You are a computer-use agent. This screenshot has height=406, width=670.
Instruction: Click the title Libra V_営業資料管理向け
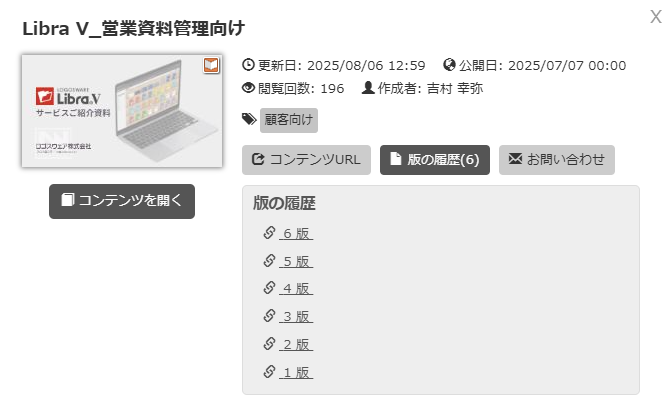(x=134, y=29)
